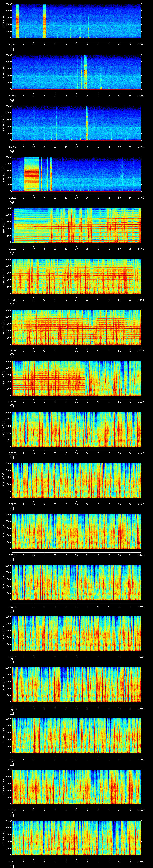Open the spectrogram panel starting at 5:22:00
This screenshot has width=153, height=868.
point(77,21)
